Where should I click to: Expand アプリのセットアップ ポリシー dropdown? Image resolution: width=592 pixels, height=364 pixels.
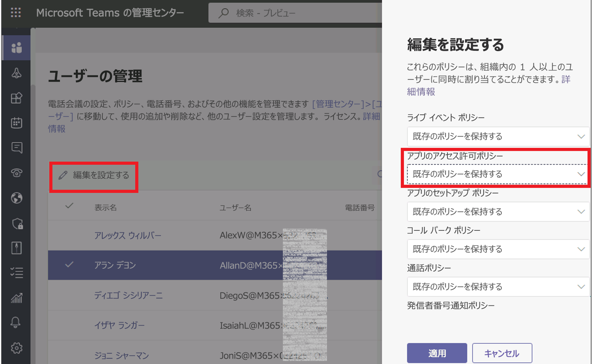498,212
